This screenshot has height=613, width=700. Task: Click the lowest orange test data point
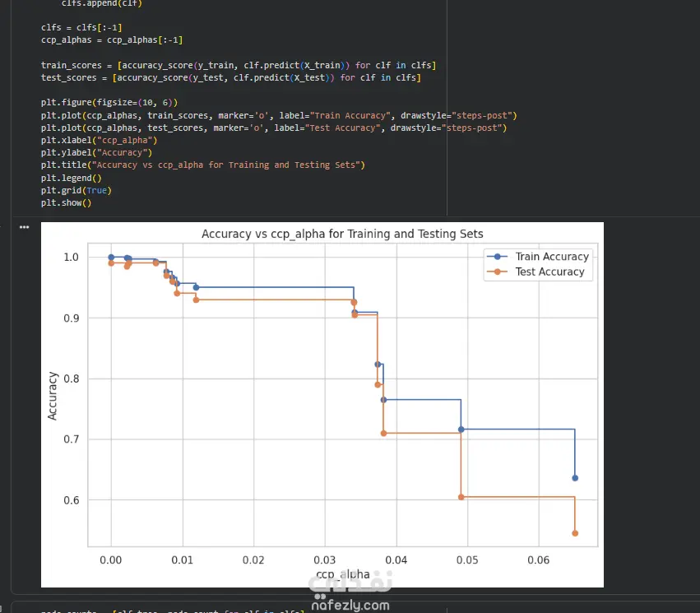click(x=575, y=533)
